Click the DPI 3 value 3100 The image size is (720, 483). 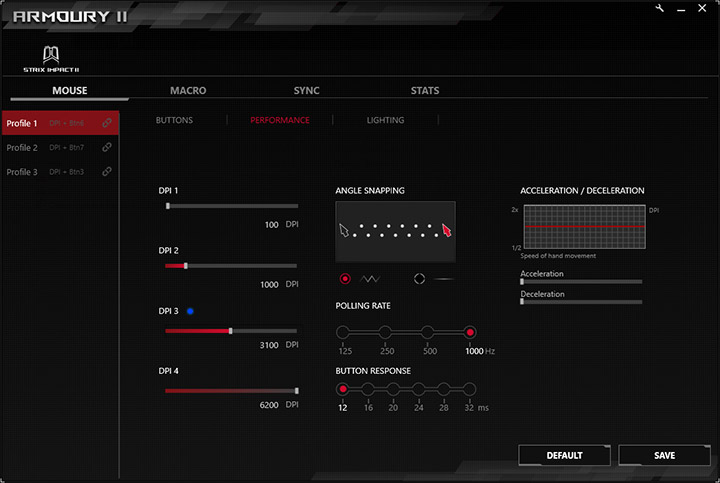pyautogui.click(x=269, y=345)
